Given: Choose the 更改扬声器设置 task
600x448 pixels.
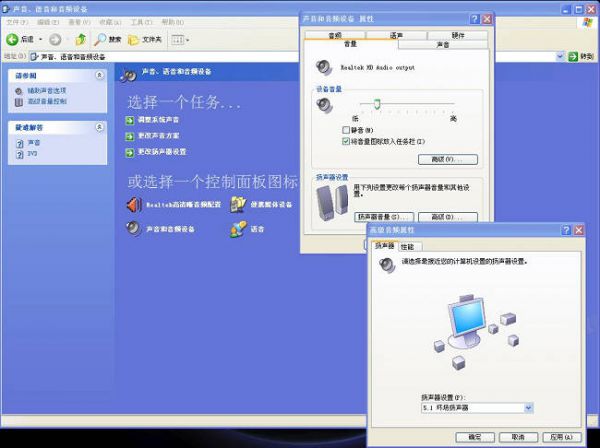Looking at the screenshot, I should coord(162,152).
